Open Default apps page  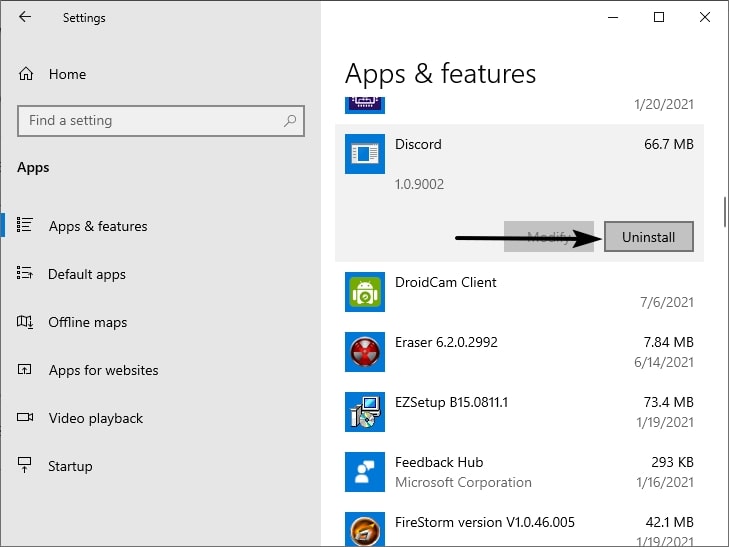[x=87, y=275]
